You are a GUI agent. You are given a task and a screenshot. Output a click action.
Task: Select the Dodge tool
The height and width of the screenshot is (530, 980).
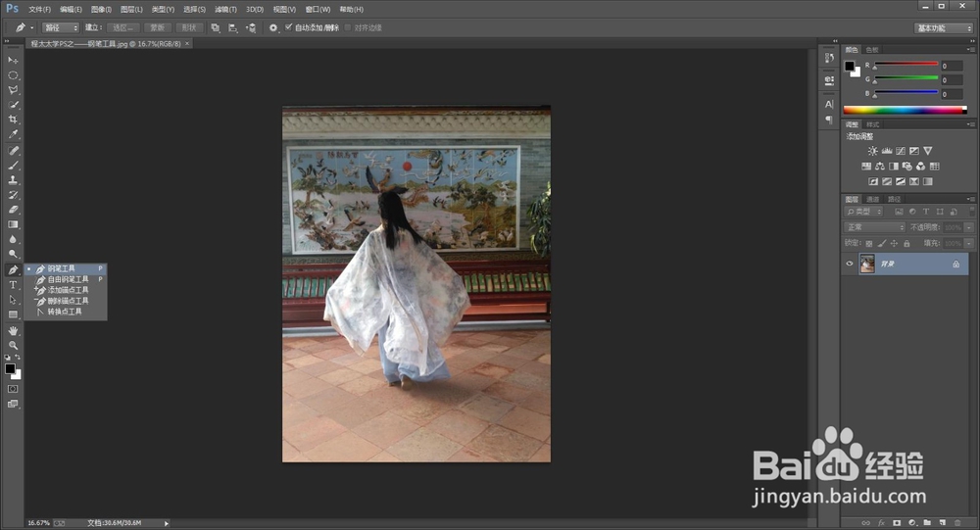coord(13,254)
